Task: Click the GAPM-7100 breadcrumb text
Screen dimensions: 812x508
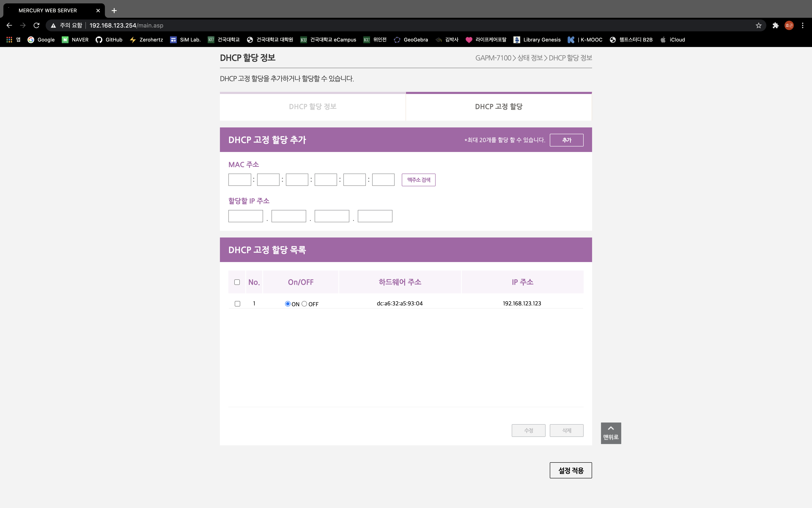Action: tap(493, 58)
